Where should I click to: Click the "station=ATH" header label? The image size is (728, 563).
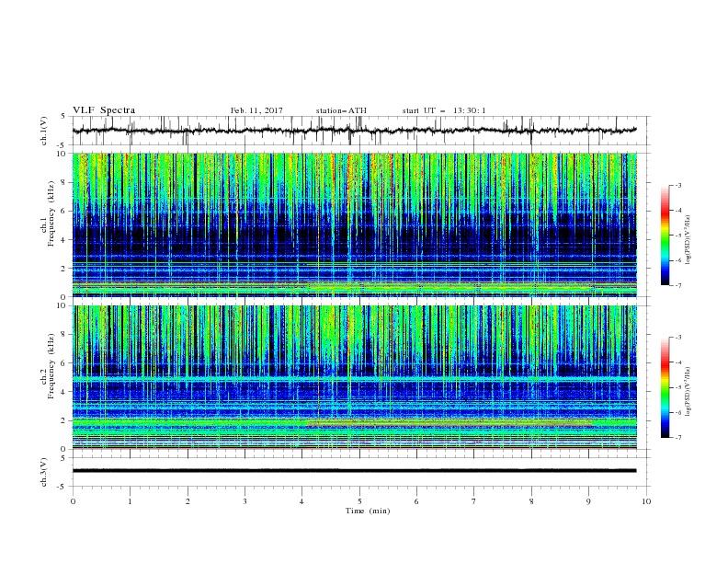coord(341,110)
